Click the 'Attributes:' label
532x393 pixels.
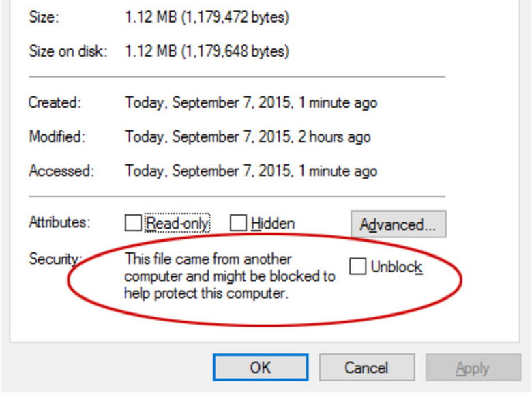(59, 222)
